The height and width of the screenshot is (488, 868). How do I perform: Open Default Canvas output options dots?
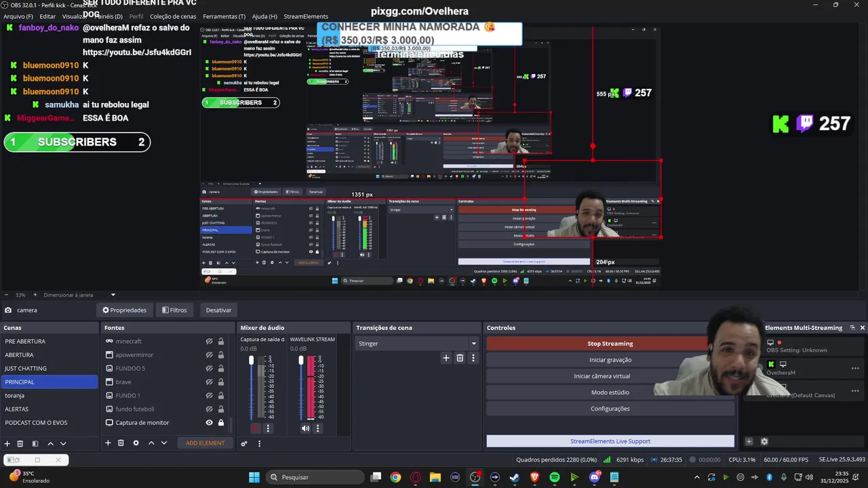point(855,390)
